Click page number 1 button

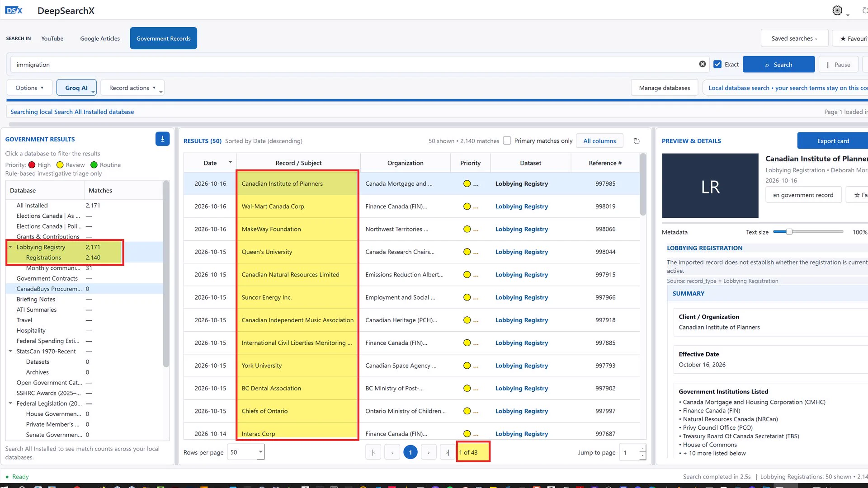[x=410, y=452]
